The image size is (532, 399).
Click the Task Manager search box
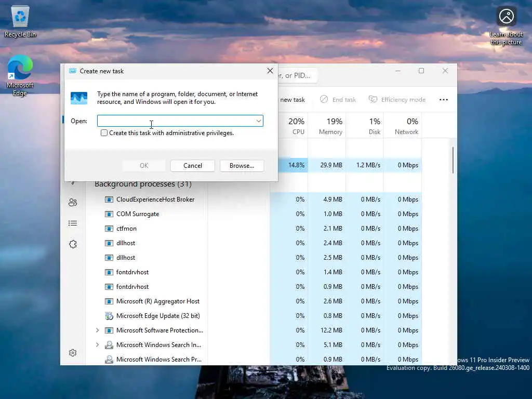(x=297, y=75)
